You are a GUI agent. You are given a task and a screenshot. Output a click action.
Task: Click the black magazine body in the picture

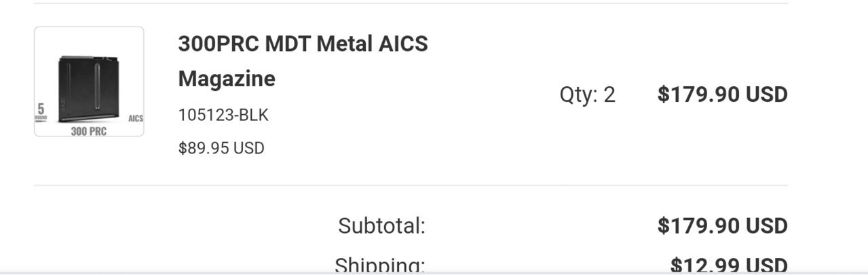tap(90, 89)
